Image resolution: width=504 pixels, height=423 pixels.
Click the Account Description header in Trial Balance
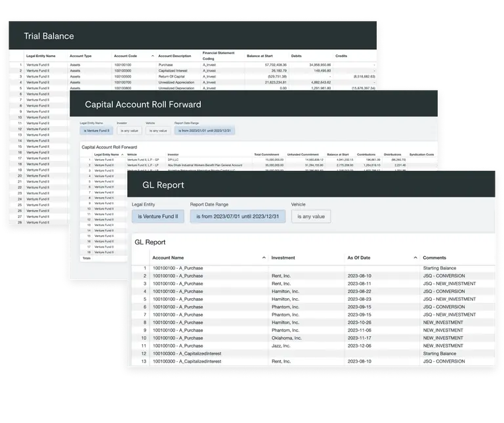(x=175, y=56)
